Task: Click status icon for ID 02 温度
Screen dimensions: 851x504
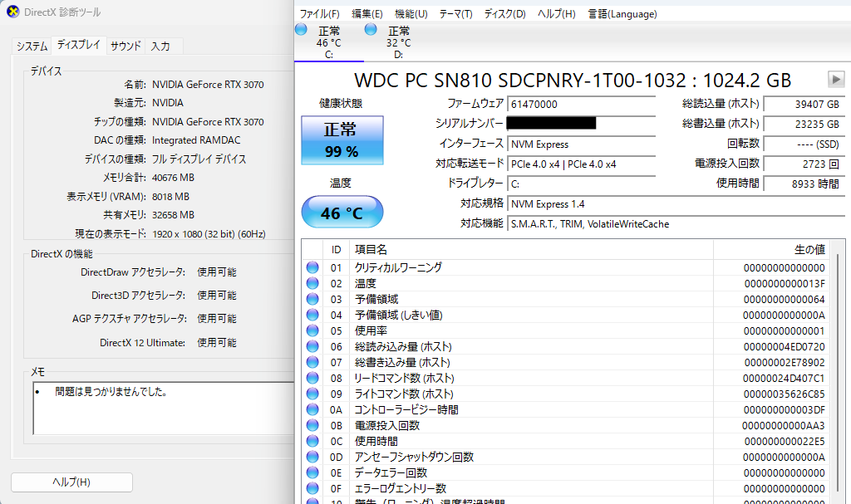Action: tap(312, 283)
